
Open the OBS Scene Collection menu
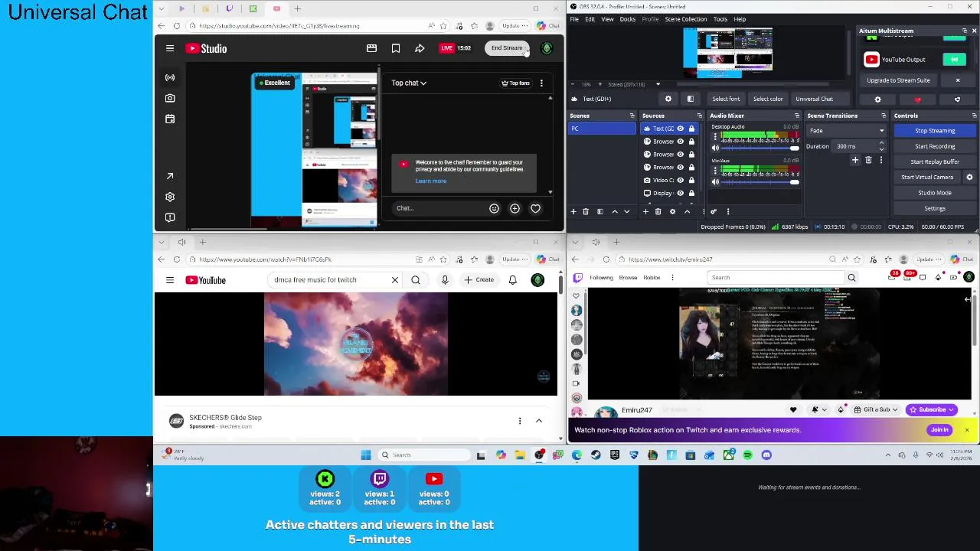click(686, 19)
